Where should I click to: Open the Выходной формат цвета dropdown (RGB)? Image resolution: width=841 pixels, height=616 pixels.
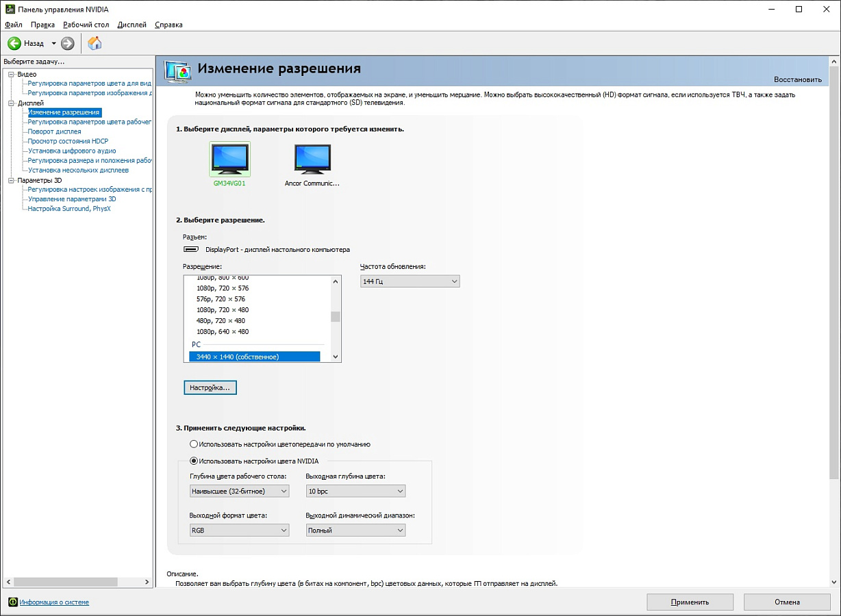coord(239,530)
